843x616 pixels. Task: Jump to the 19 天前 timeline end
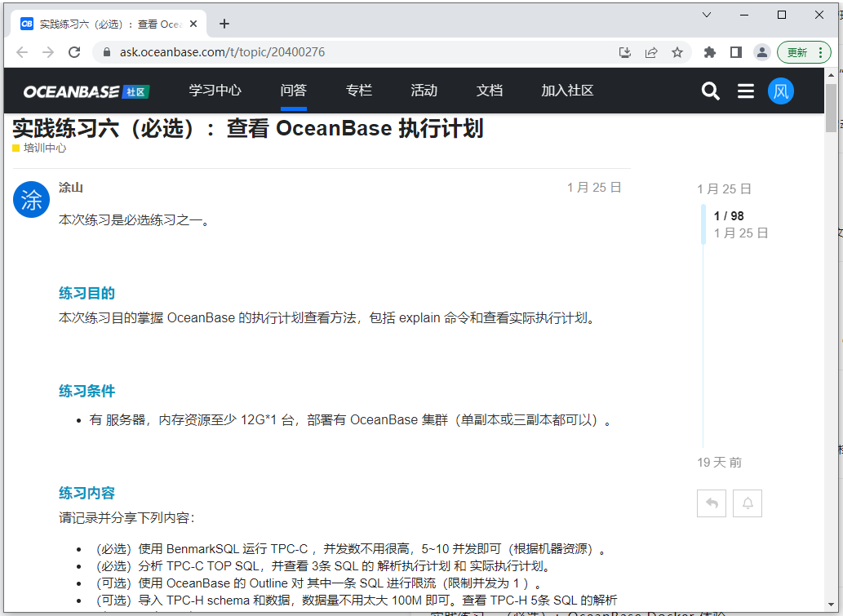coord(719,463)
